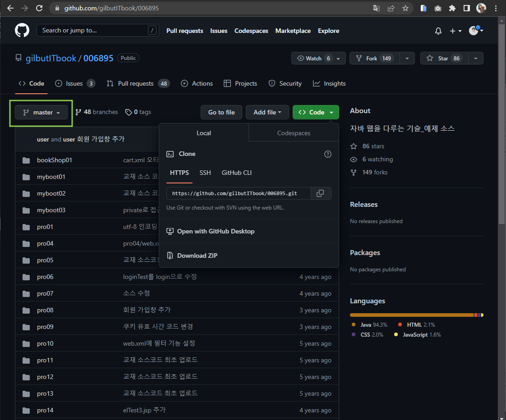The width and height of the screenshot is (506, 420).
Task: Open the myboot01 folder
Action: click(51, 177)
